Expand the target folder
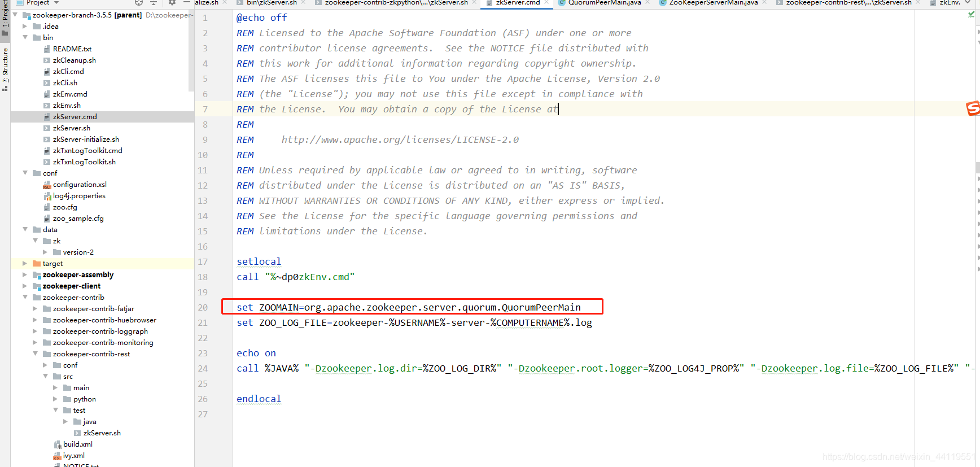 pyautogui.click(x=25, y=263)
